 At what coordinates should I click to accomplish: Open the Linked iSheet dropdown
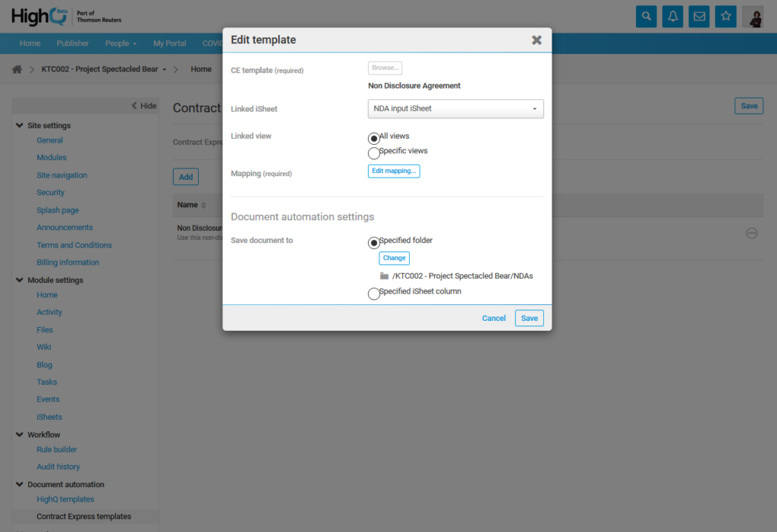point(455,109)
